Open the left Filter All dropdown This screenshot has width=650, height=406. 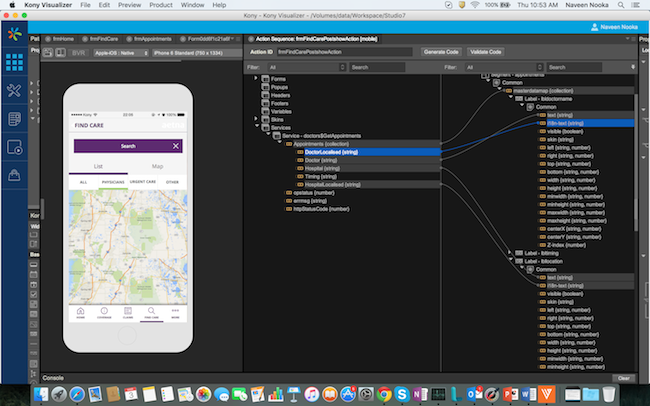pyautogui.click(x=306, y=67)
